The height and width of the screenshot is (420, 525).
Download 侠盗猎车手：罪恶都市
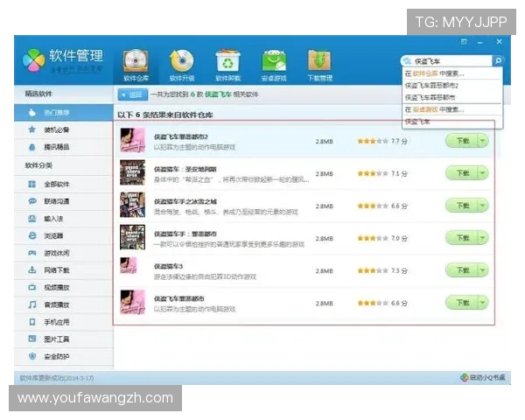click(462, 238)
